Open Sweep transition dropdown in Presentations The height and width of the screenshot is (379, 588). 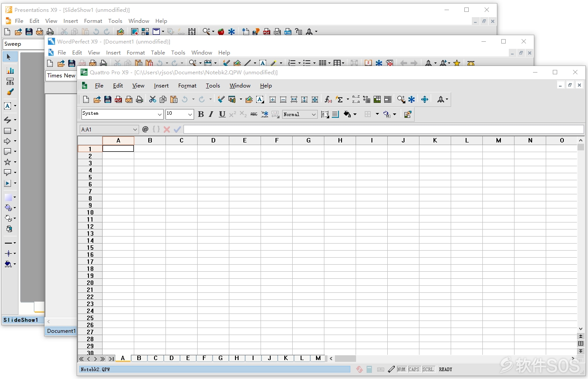coord(24,44)
